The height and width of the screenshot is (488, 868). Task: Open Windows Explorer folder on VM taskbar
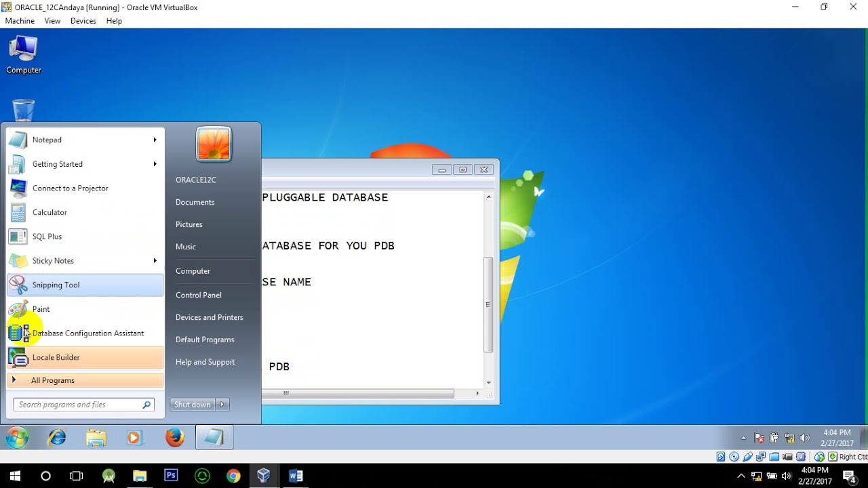pos(96,438)
